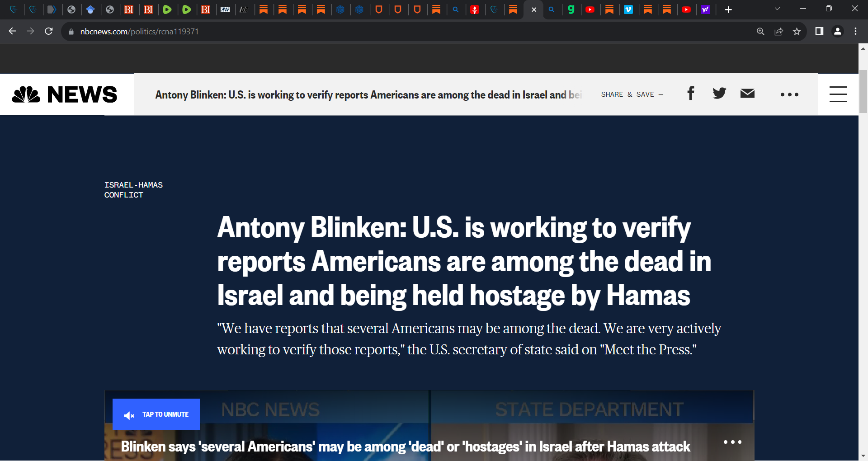Open the browser side panel
Screen dimensions: 868x461
819,31
